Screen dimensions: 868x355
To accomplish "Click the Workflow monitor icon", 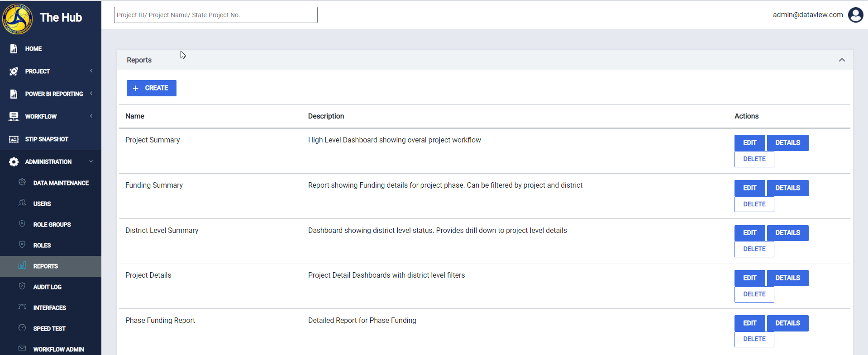I will pos(14,117).
